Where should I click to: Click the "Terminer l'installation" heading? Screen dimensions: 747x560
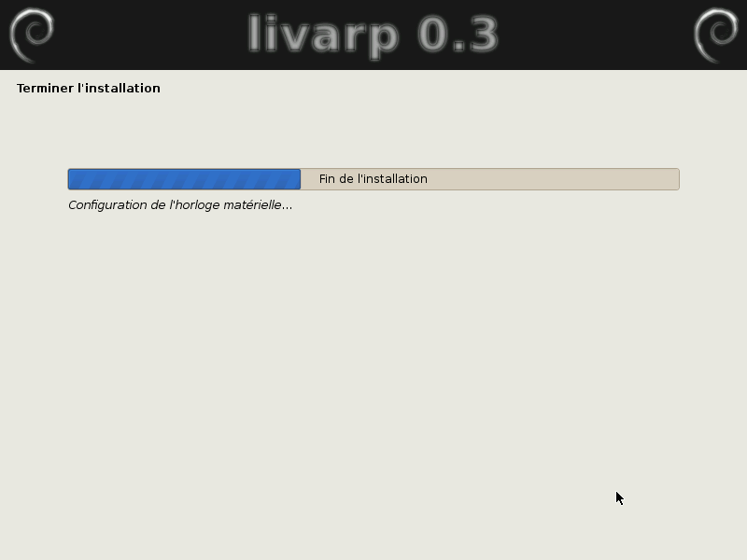(x=89, y=89)
